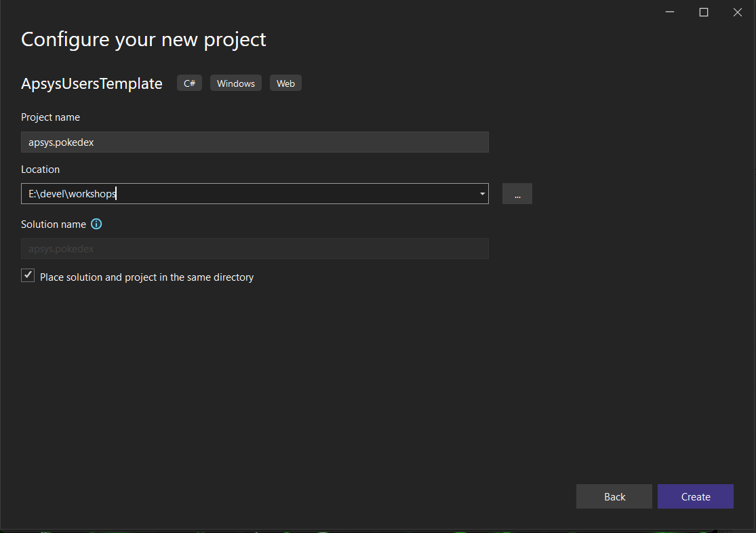Click the 'Place solution and project' label text
This screenshot has height=533, width=756.
[x=146, y=277]
